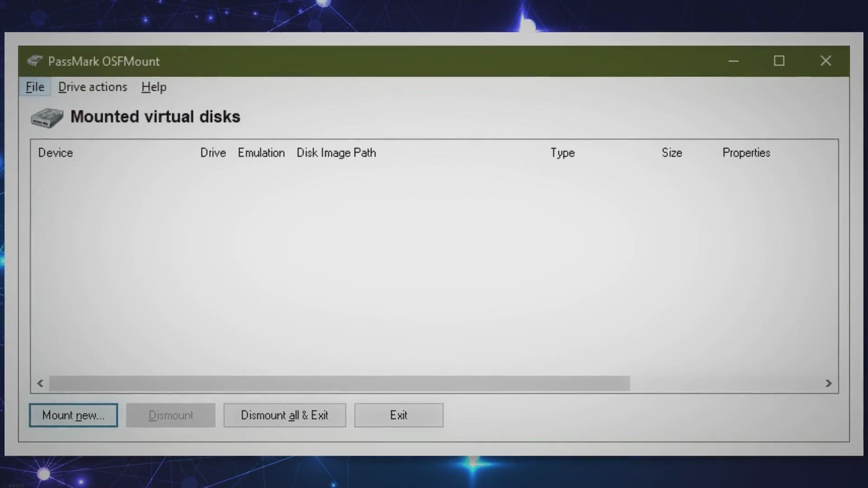The height and width of the screenshot is (488, 868).
Task: Click the greyed-out Dismount button
Action: [x=170, y=415]
